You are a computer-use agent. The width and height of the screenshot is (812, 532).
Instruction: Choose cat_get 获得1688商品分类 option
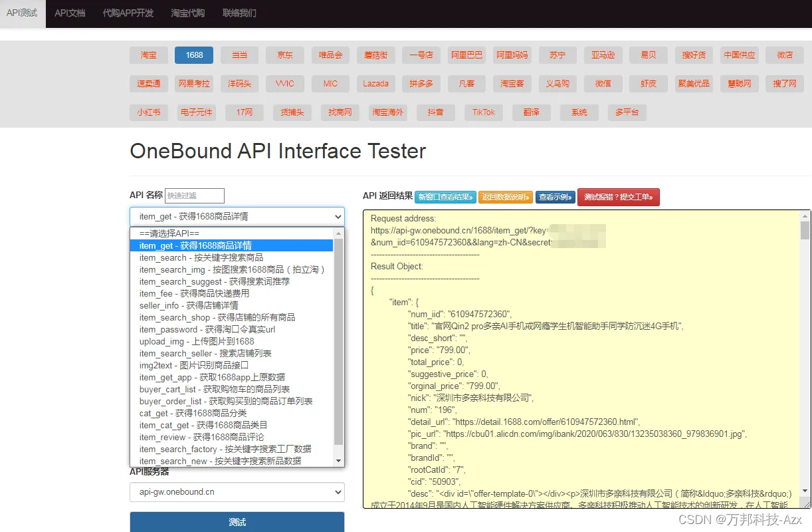232,413
